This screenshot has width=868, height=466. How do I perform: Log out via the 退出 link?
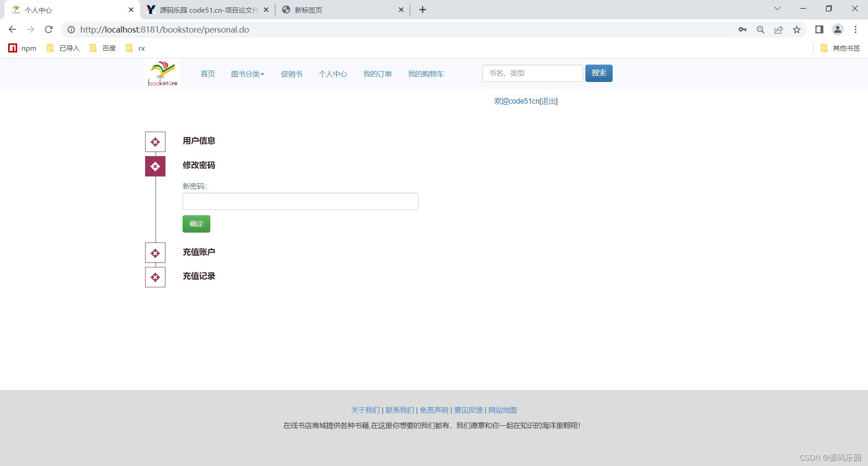[x=548, y=101]
